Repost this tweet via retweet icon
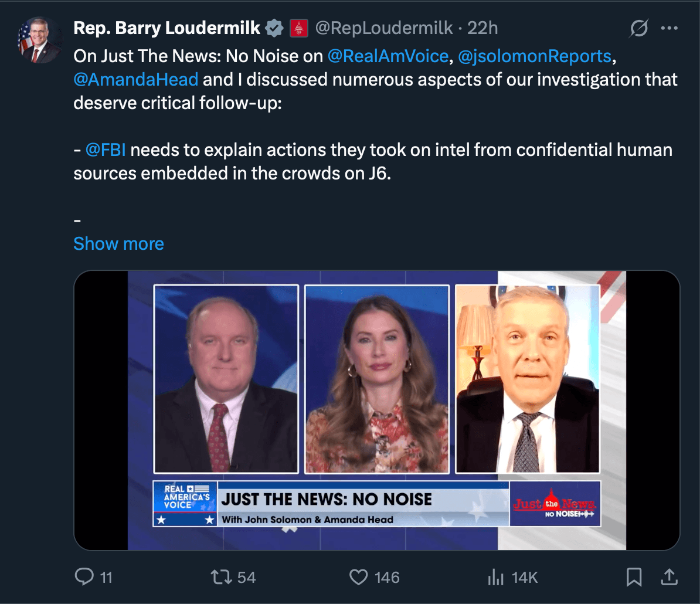 pyautogui.click(x=221, y=577)
